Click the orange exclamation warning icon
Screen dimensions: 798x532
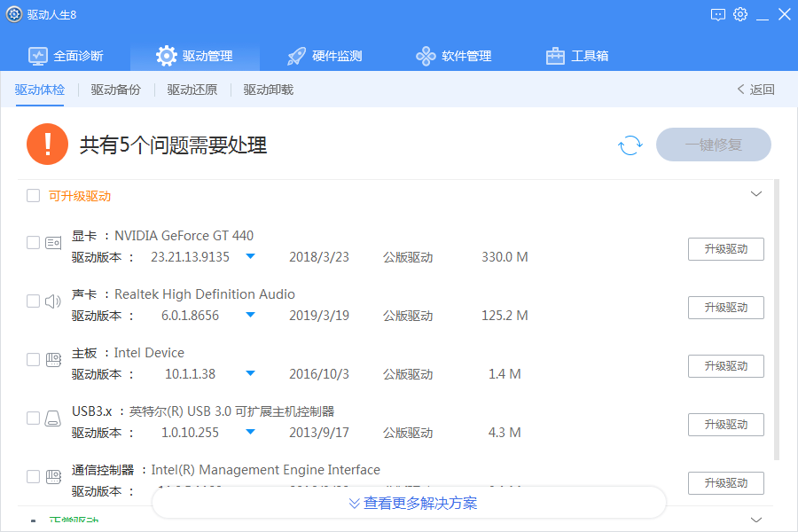[x=47, y=145]
